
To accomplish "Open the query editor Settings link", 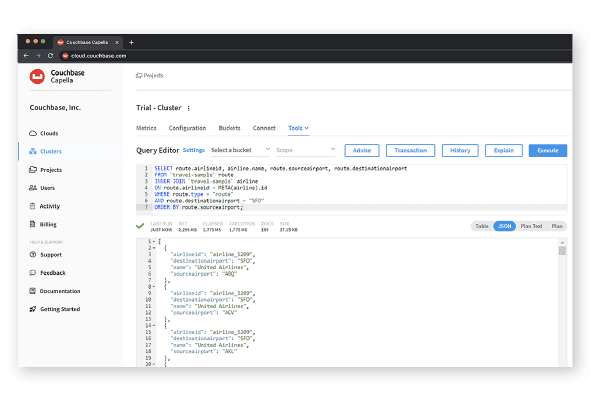I will coord(193,150).
